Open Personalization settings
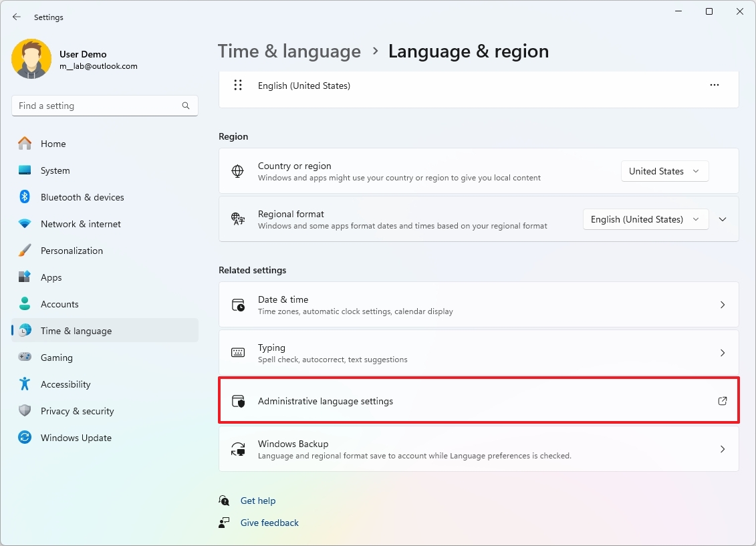This screenshot has height=546, width=756. point(105,251)
